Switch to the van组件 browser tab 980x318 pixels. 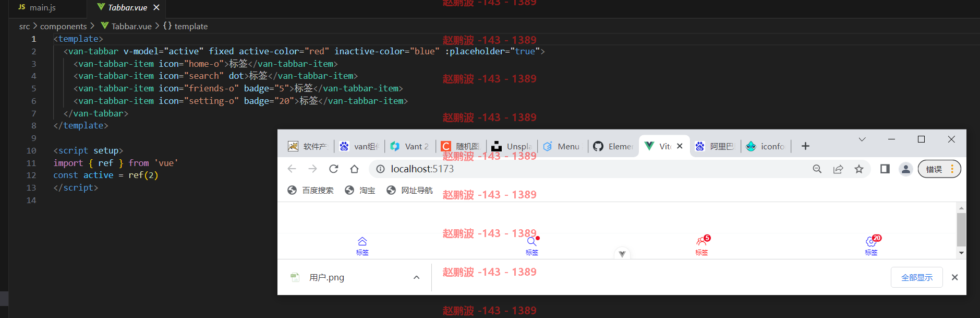(x=359, y=146)
